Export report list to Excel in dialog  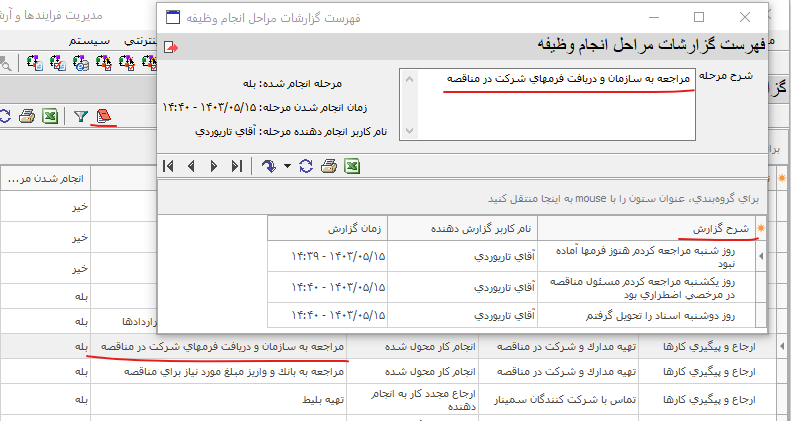tap(351, 166)
